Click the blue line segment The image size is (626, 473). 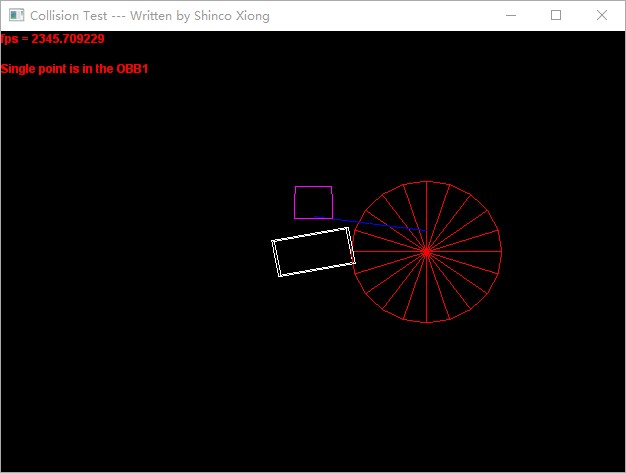370,224
